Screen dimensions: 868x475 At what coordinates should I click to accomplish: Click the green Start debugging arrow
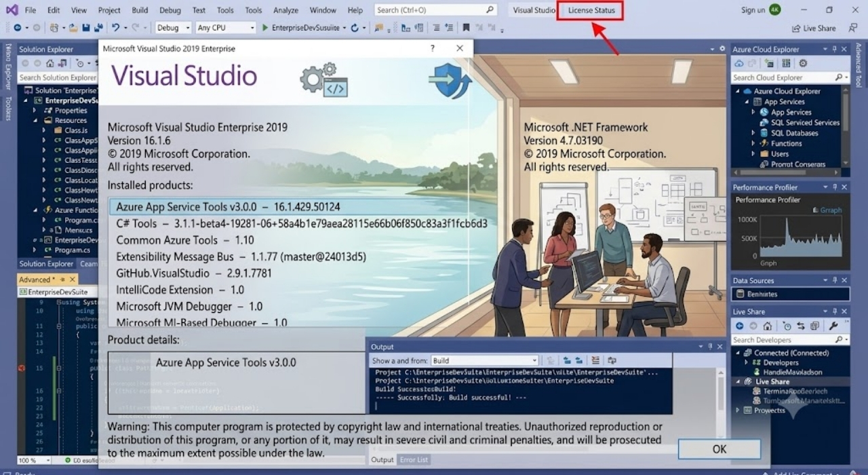pyautogui.click(x=264, y=28)
